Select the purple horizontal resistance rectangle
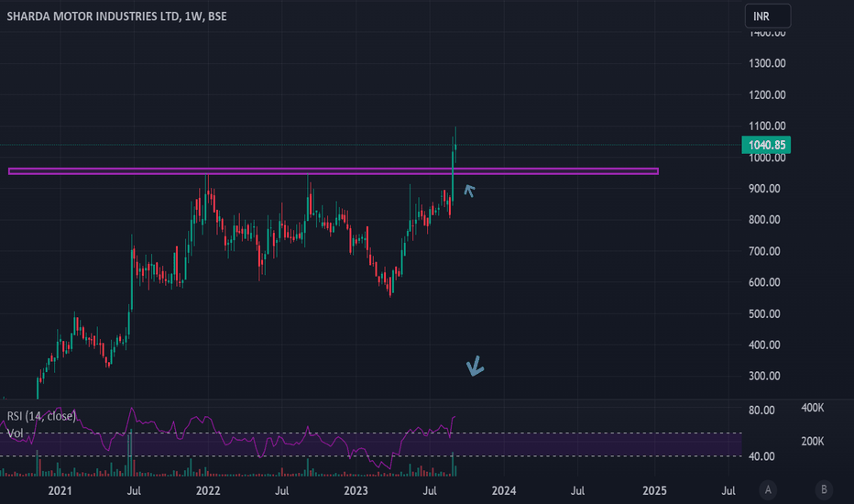This screenshot has width=854, height=504. coord(334,171)
